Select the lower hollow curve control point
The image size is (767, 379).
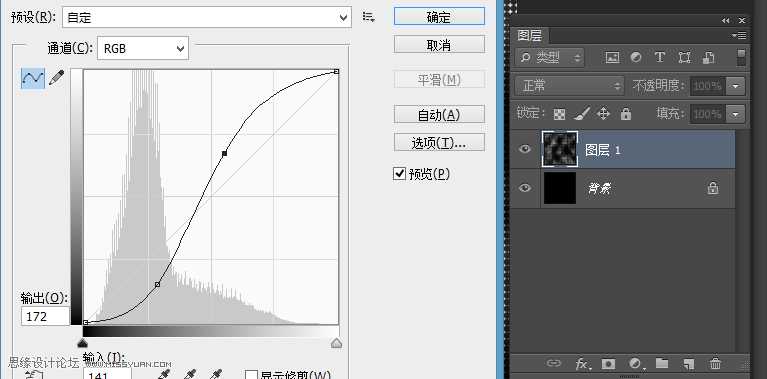click(x=157, y=284)
